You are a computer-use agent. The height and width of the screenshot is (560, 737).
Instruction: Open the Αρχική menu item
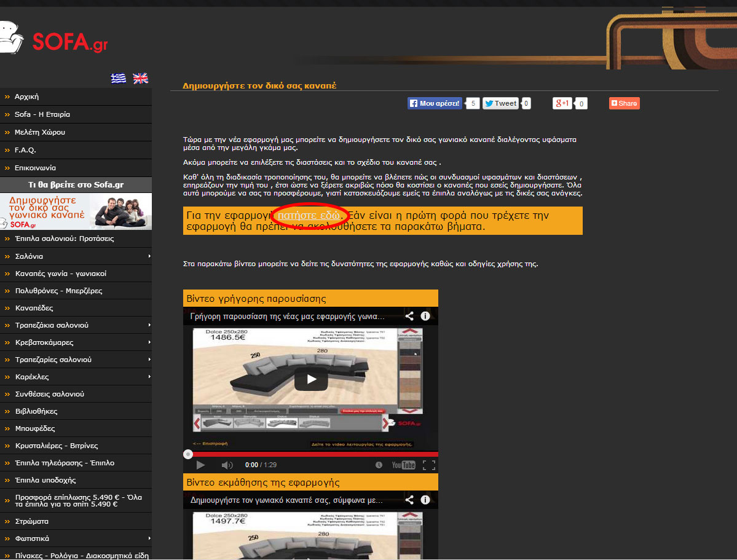27,97
